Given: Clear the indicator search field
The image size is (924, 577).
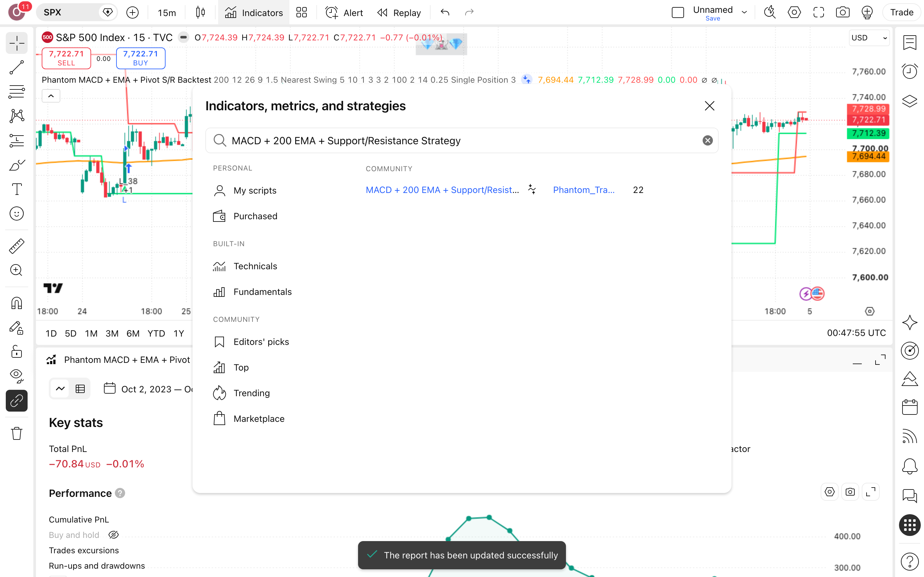Looking at the screenshot, I should 707,140.
